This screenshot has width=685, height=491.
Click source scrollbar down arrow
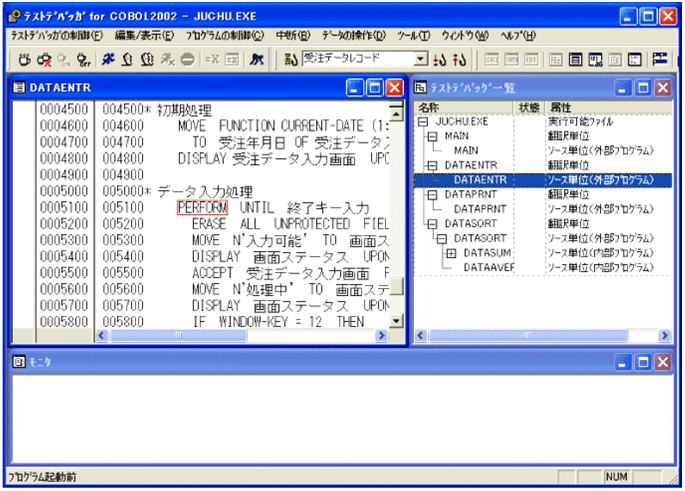(x=396, y=322)
